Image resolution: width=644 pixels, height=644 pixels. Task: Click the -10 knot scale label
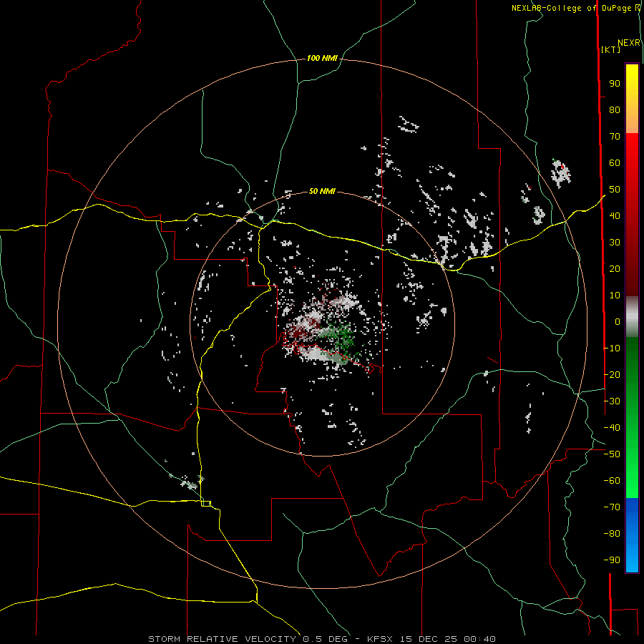coord(612,348)
